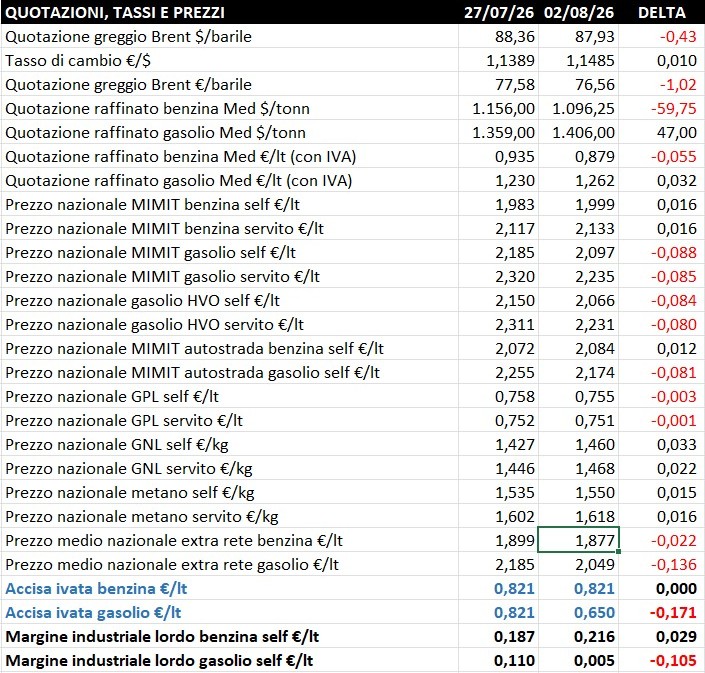Select the 27/07/26 date header cell

tap(498, 12)
